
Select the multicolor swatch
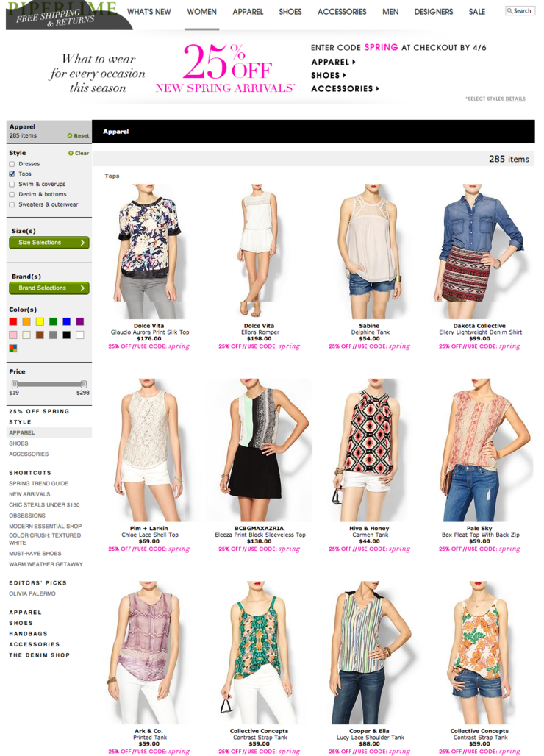(x=13, y=348)
